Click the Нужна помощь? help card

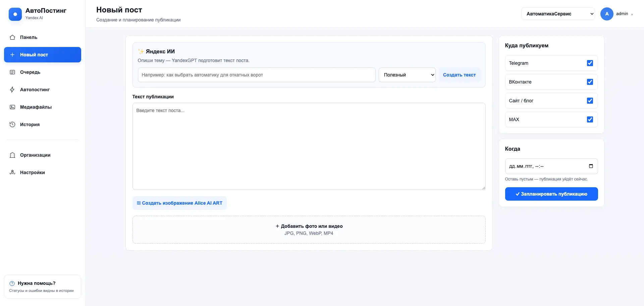43,287
